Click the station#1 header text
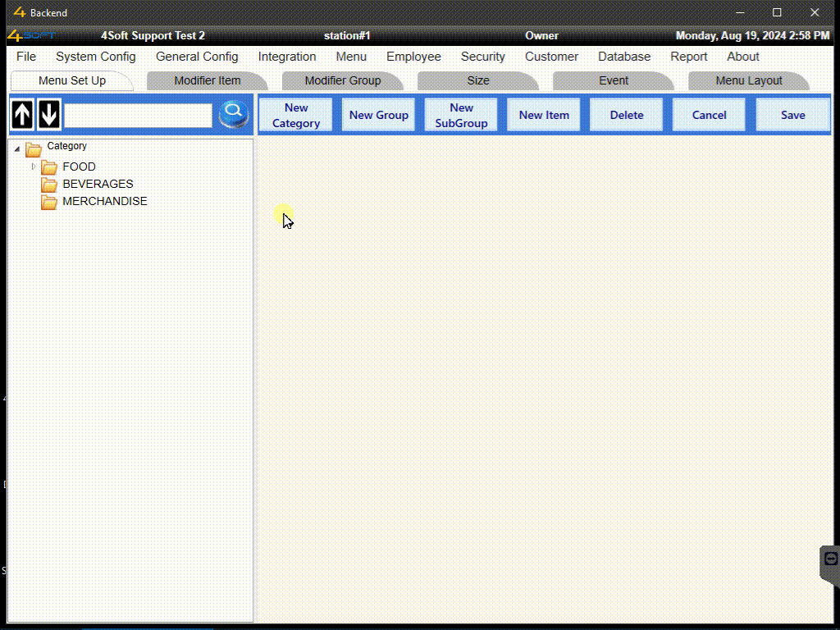This screenshot has height=630, width=840. pos(347,36)
